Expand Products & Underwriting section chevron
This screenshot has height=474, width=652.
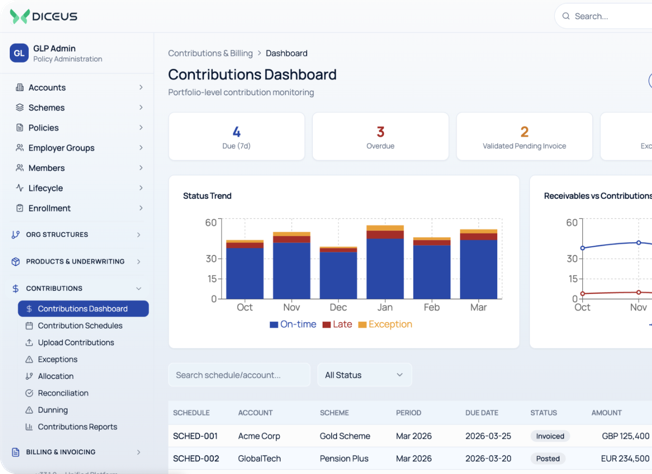point(139,262)
